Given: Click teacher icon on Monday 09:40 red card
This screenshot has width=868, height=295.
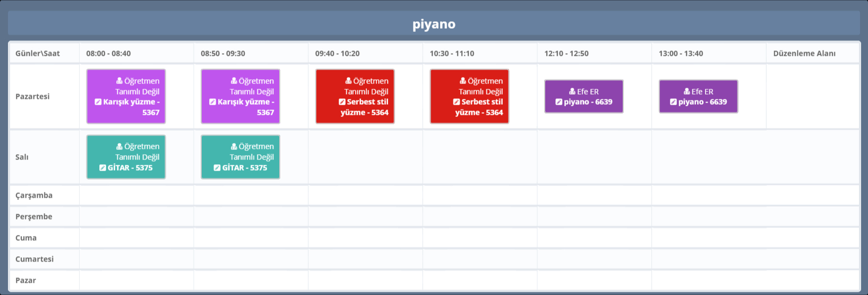Looking at the screenshot, I should click(349, 81).
